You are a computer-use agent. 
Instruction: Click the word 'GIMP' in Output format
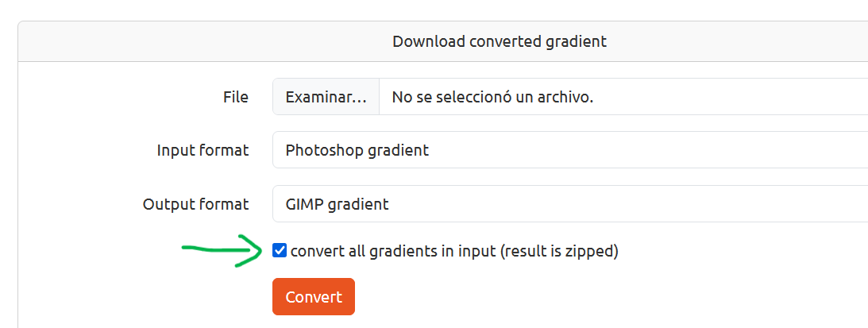click(x=303, y=204)
